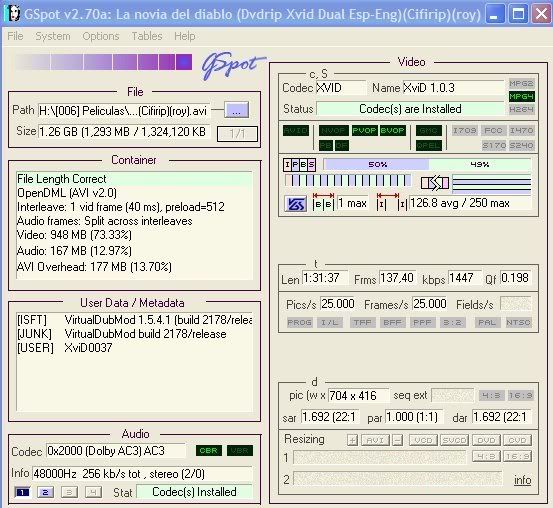Click the audio Codec field showing AC3
553x508 pixels.
coord(116,451)
